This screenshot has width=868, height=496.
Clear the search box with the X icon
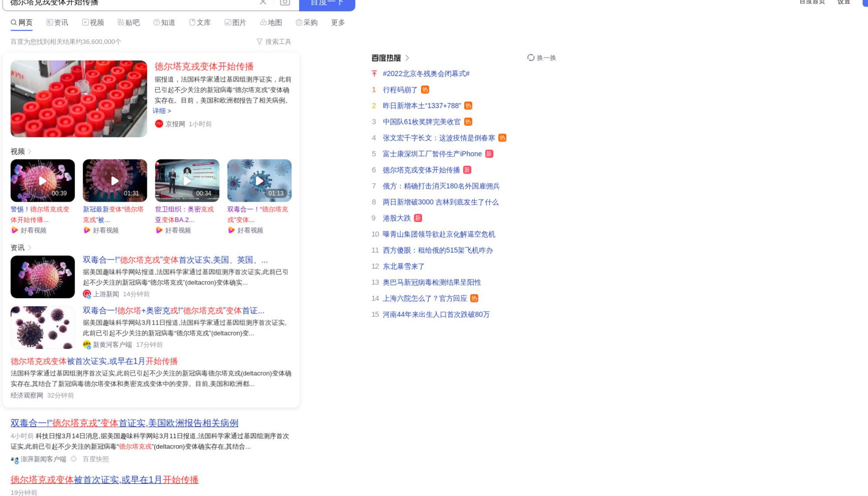[x=263, y=2]
